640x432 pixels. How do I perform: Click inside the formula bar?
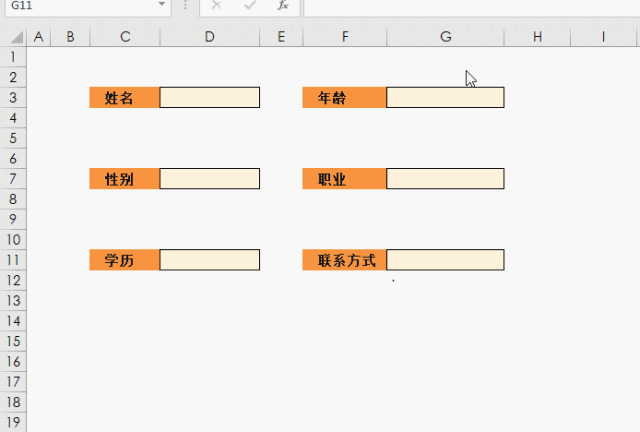tap(470, 6)
